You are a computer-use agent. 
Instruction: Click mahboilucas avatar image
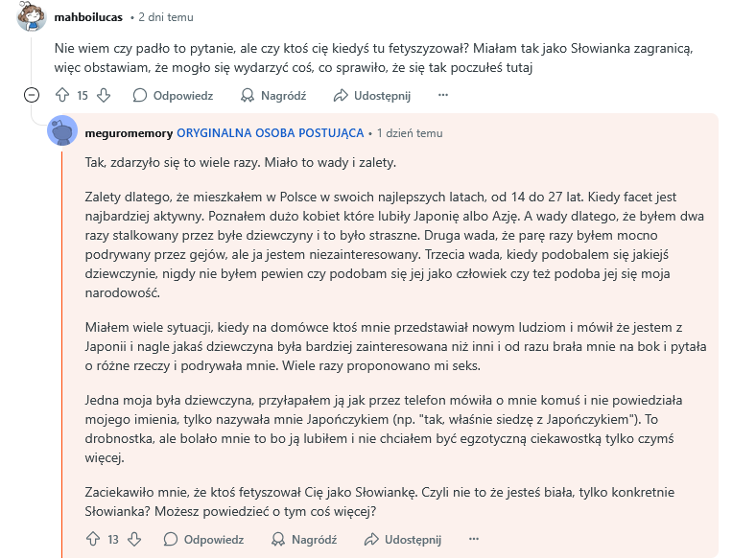32,17
